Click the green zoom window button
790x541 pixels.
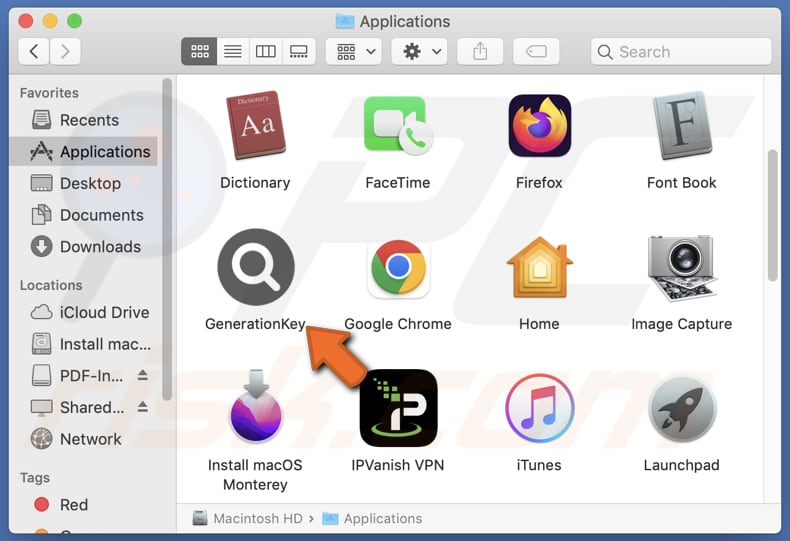(x=75, y=21)
